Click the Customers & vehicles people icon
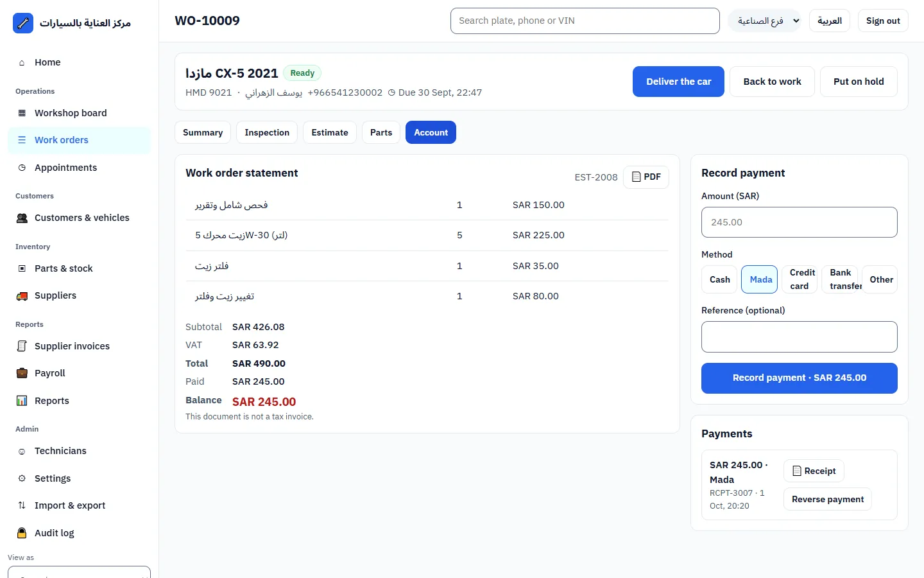Viewport: 924px width, 578px height. (x=22, y=218)
